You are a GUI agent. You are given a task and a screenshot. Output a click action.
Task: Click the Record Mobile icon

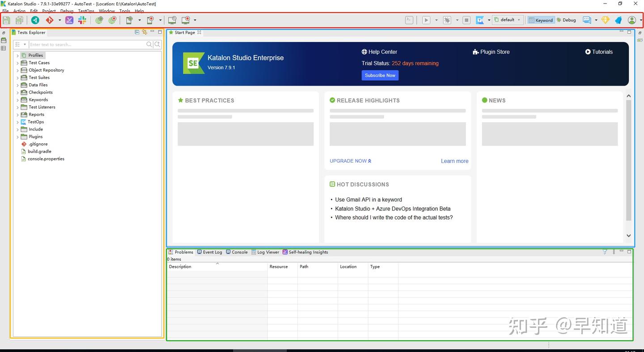click(150, 20)
